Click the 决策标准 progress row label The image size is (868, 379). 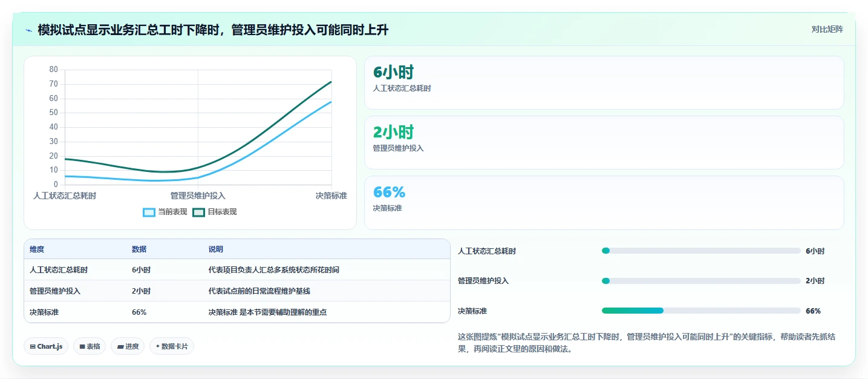click(x=472, y=311)
